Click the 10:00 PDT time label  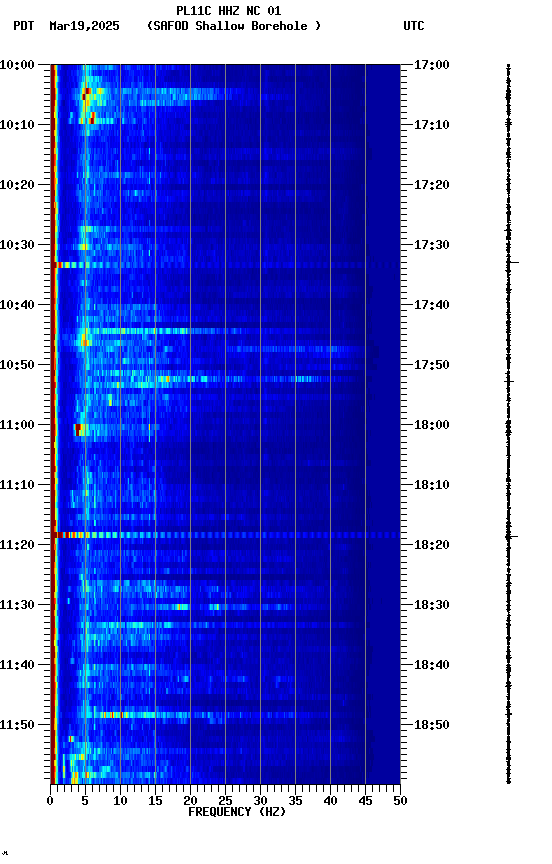[x=17, y=65]
